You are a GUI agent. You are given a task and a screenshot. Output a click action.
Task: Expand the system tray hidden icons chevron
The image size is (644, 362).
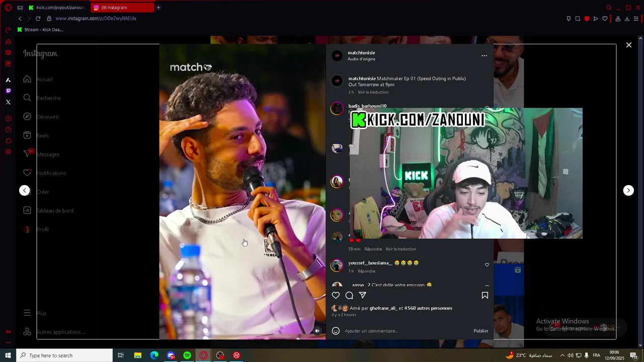[562, 355]
